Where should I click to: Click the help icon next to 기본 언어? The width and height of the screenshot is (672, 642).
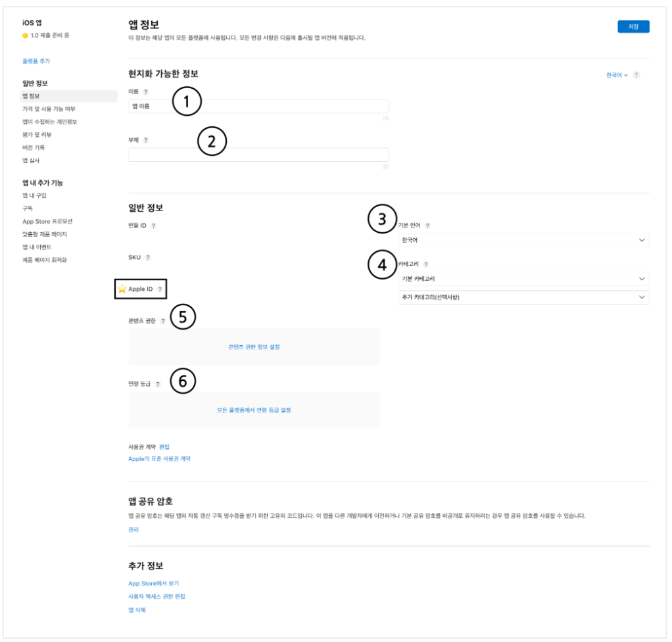coord(427,226)
